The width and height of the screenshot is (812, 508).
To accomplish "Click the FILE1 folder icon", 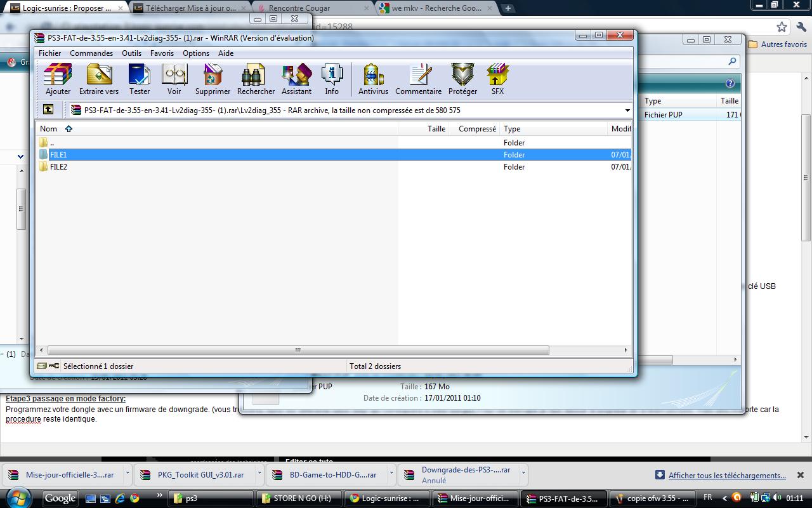I will click(44, 154).
